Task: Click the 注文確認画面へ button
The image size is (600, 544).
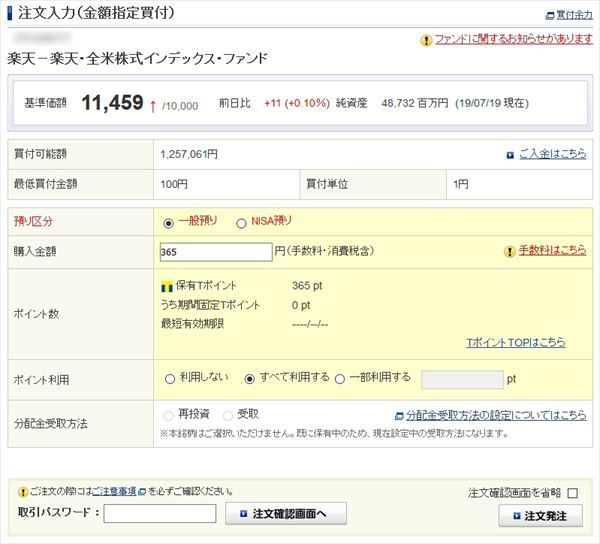Action: click(x=286, y=513)
